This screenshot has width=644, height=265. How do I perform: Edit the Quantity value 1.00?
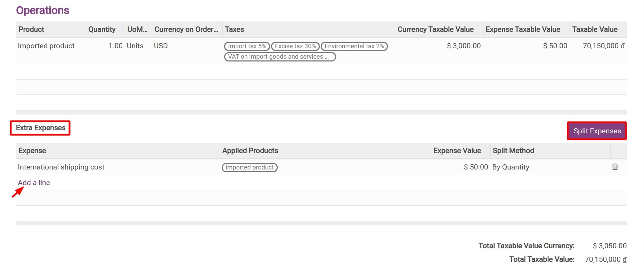coord(115,45)
